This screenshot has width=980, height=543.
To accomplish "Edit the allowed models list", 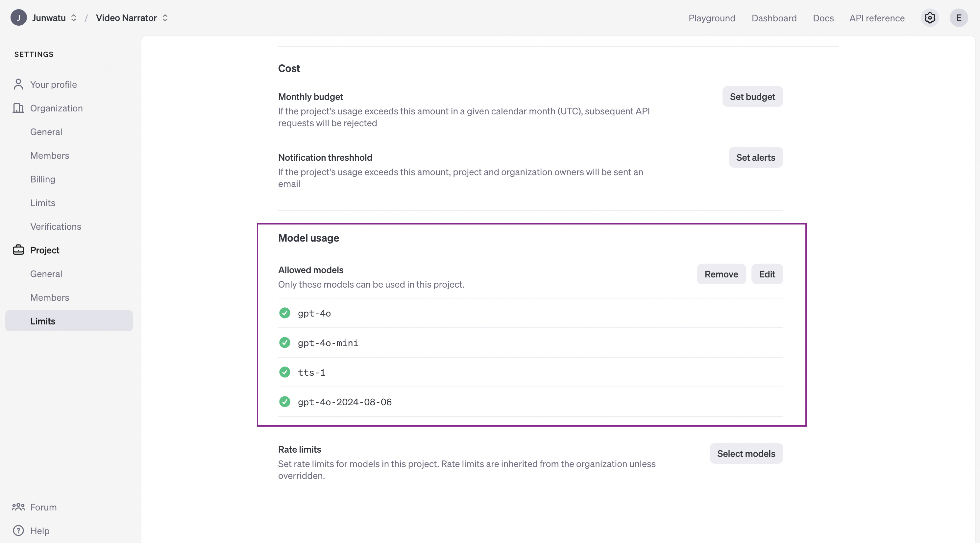I will (x=767, y=274).
